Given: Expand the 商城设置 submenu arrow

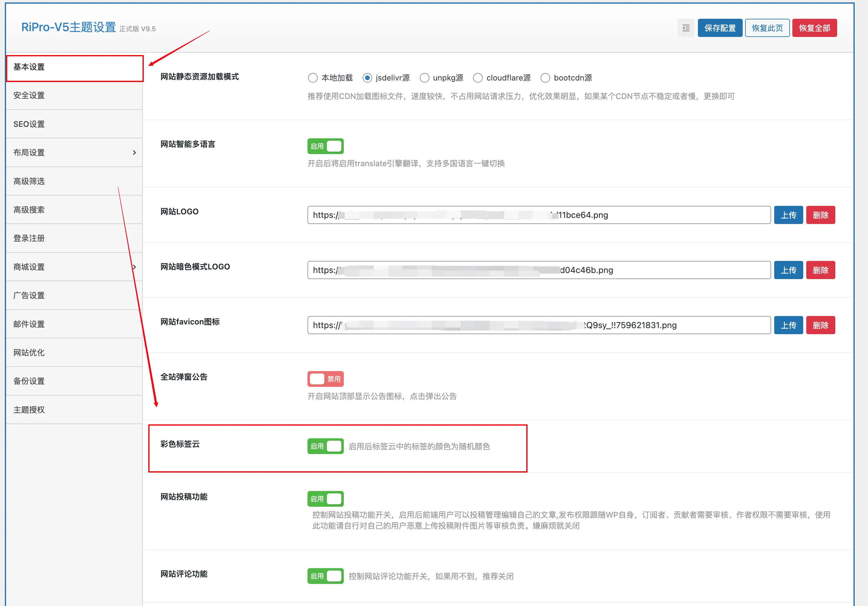Looking at the screenshot, I should coord(134,267).
